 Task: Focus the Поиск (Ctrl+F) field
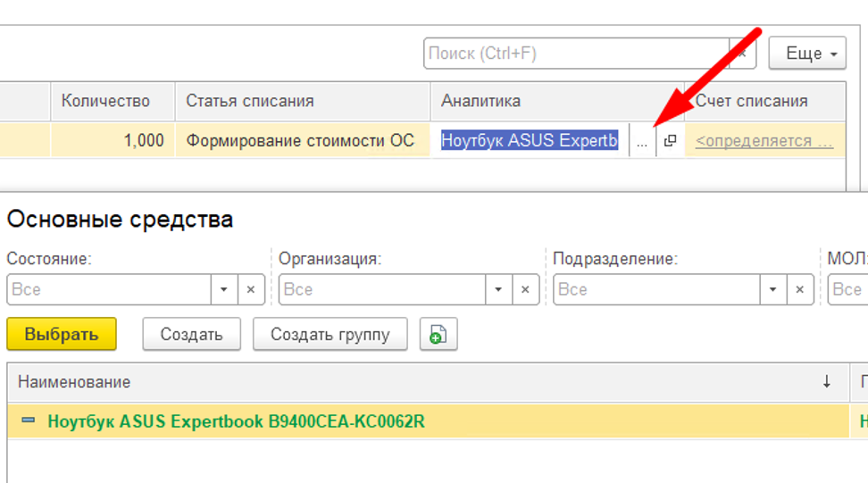(576, 54)
